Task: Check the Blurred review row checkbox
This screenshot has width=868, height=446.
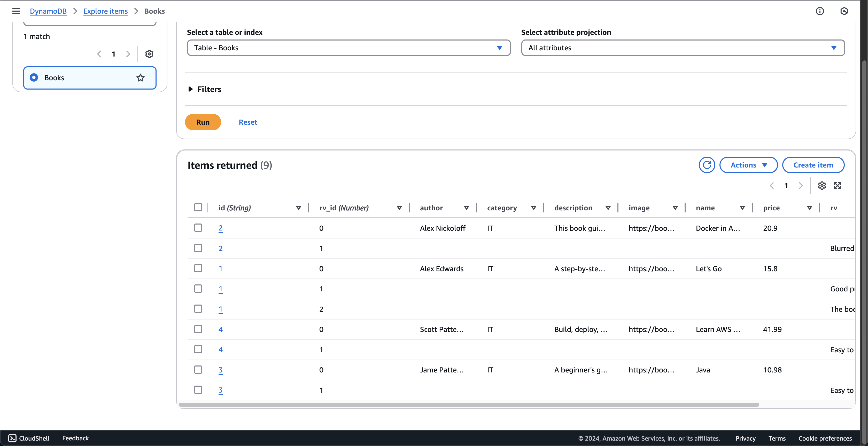Action: 198,248
